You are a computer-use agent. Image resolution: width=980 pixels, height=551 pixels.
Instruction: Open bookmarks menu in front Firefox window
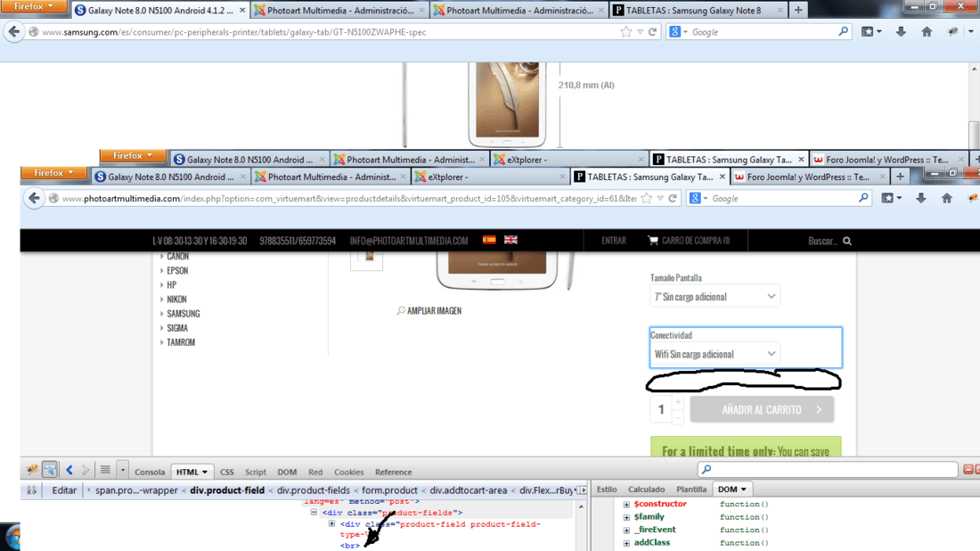tap(891, 198)
